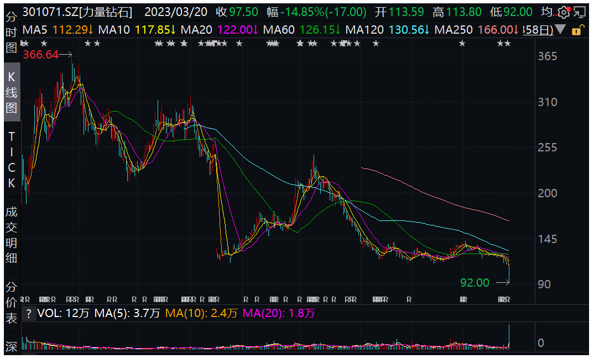The width and height of the screenshot is (594, 364).
Task: Click the MA(20) volume indicator label
Action: point(279,313)
